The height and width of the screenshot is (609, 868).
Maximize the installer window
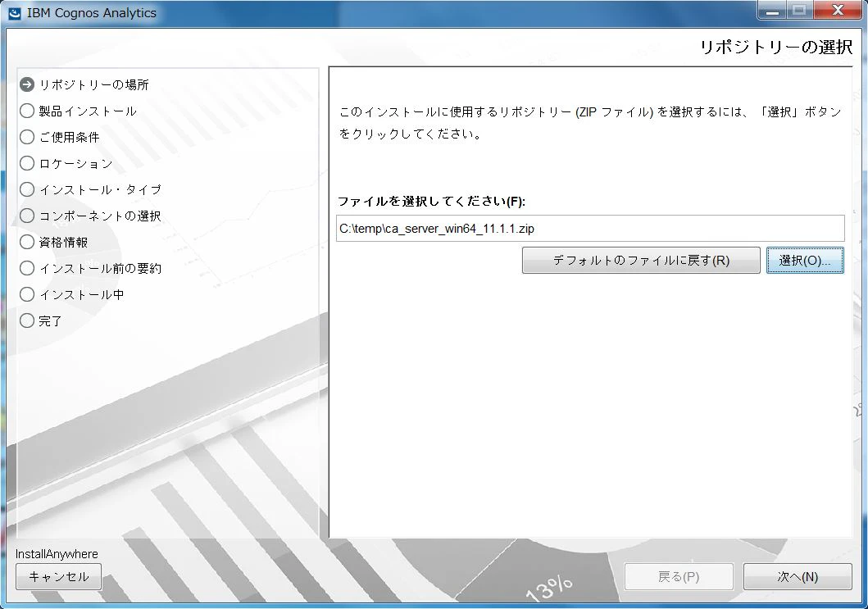click(799, 11)
